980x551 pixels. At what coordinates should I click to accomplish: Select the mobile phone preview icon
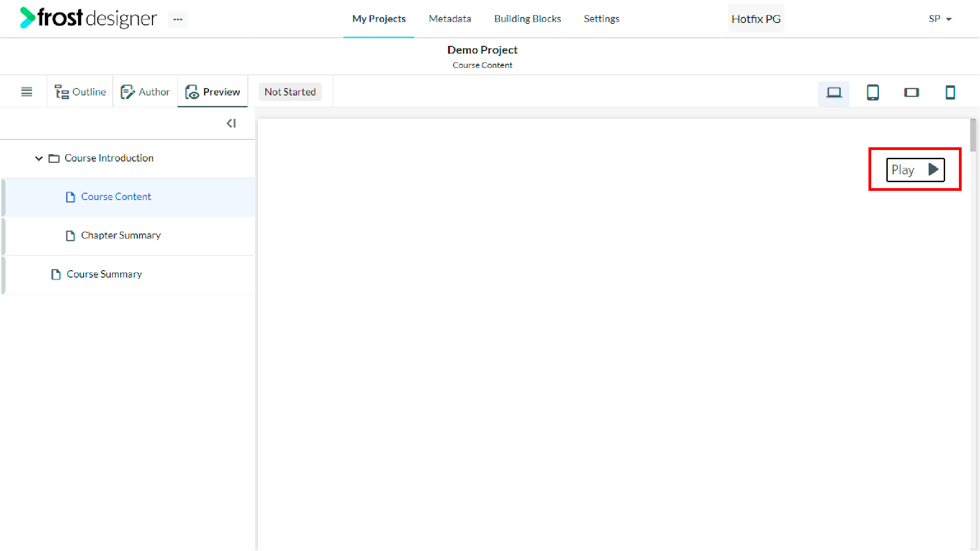click(950, 92)
